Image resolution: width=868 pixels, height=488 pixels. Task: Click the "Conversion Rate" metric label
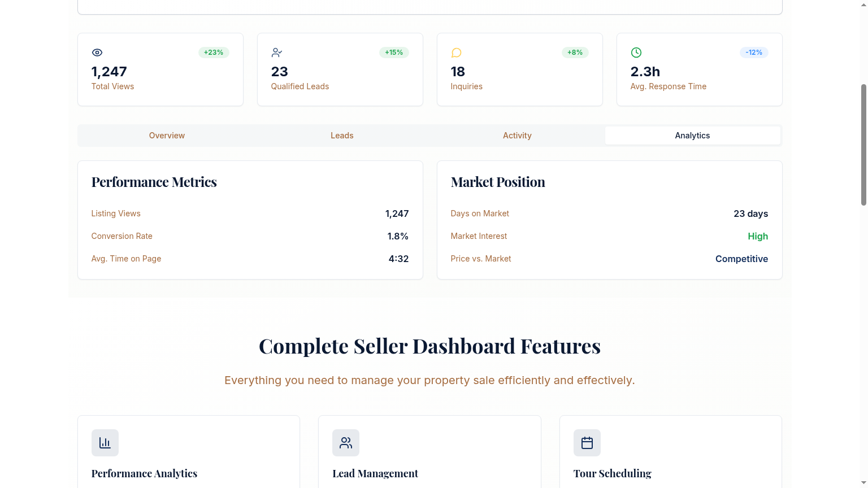point(122,236)
